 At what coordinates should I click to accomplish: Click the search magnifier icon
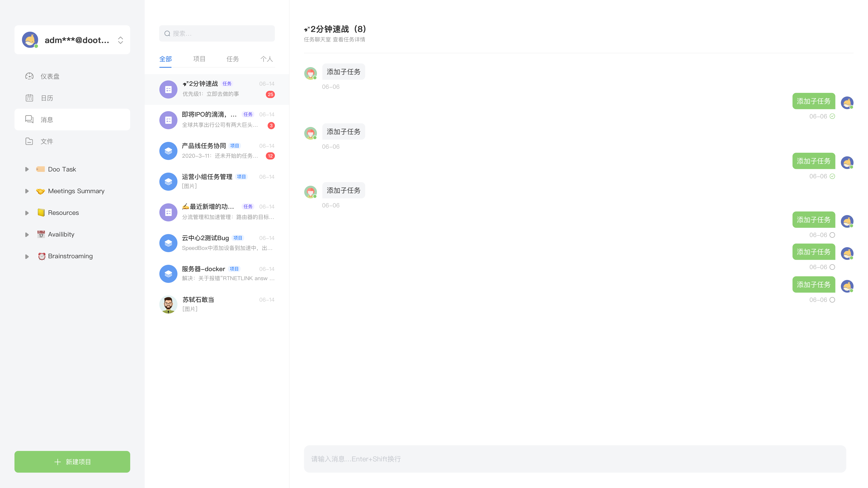[167, 33]
